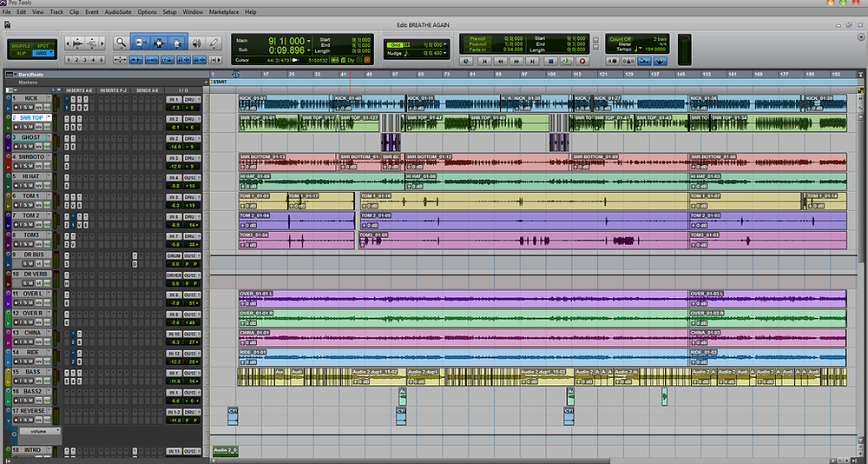Click the Stop transport button
This screenshot has width=868, height=464.
[x=551, y=61]
